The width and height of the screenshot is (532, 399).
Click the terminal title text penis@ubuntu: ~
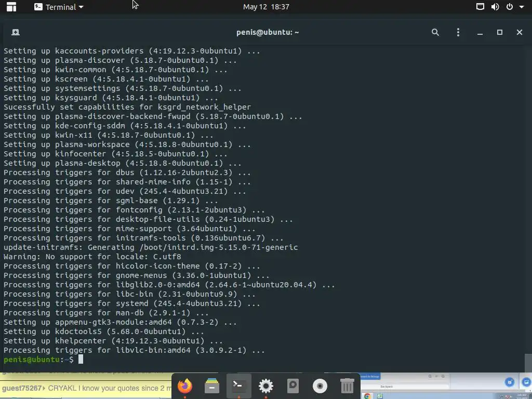click(x=268, y=32)
